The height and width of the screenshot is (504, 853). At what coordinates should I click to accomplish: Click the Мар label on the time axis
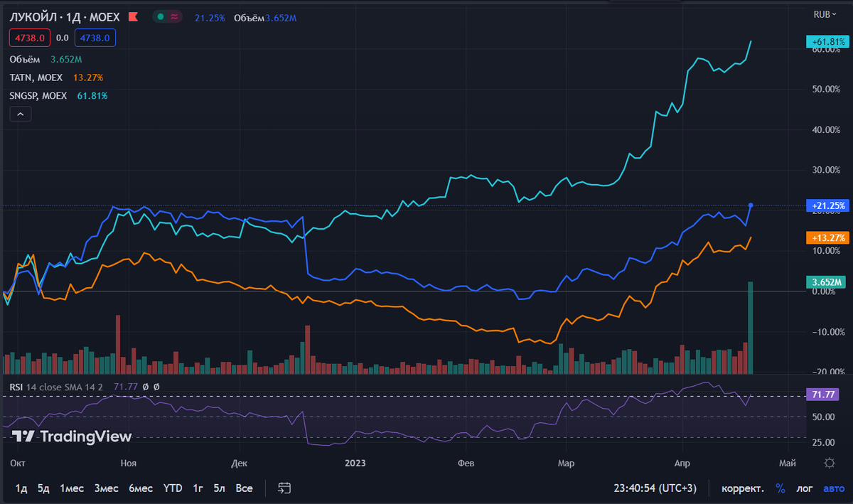click(566, 463)
